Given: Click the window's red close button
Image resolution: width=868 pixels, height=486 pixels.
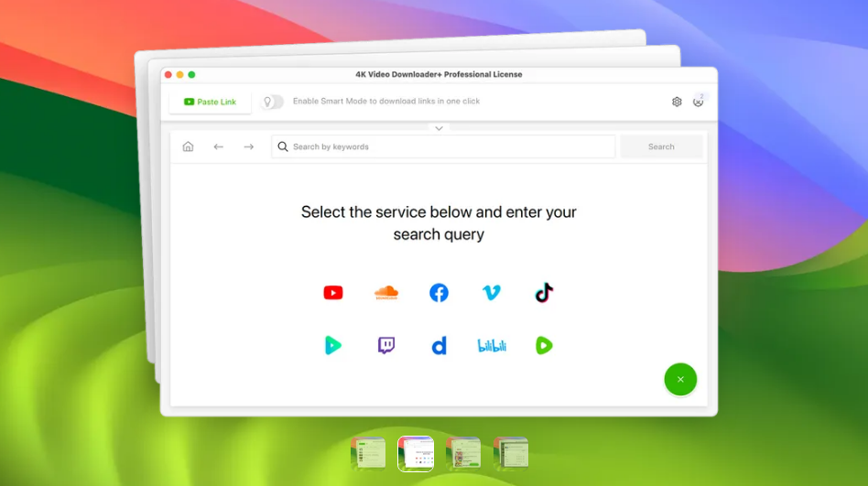Looking at the screenshot, I should point(168,75).
